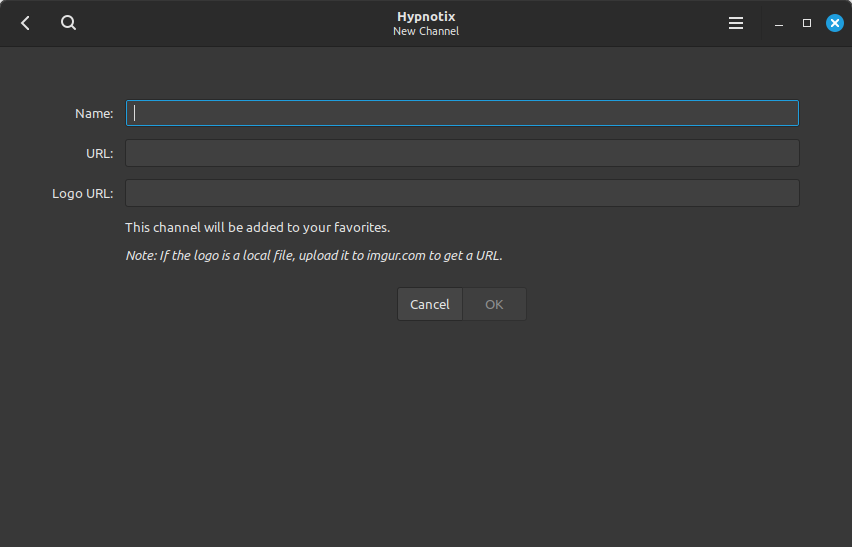The width and height of the screenshot is (852, 547).
Task: Click the "URL:" field label
Action: 99,154
